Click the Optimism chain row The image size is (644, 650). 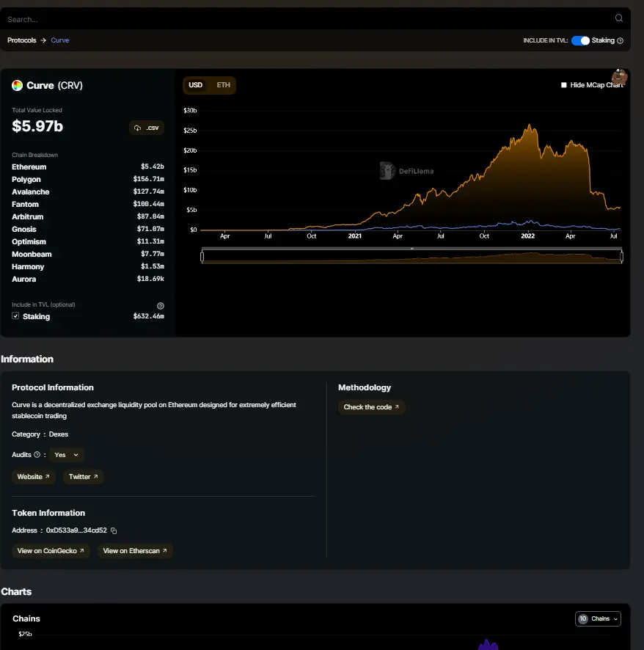point(88,241)
